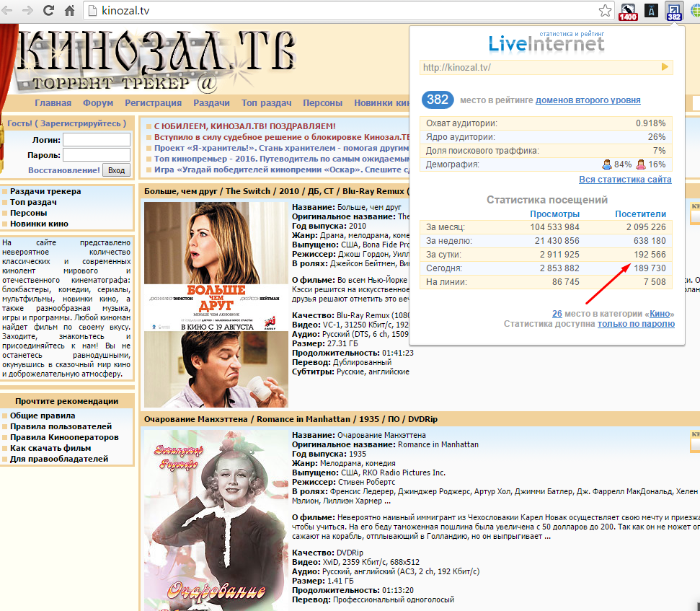Open Правила пользователей link
The image size is (700, 611).
pos(61,426)
